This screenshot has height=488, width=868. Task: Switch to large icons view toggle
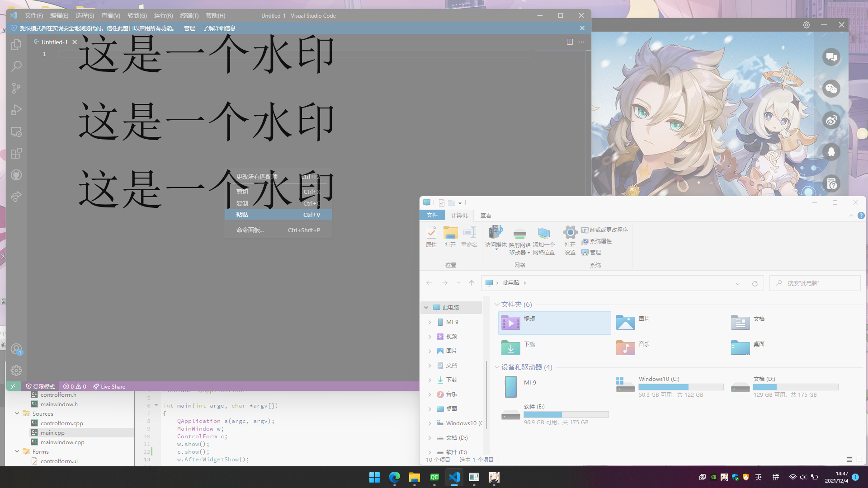tap(859, 460)
